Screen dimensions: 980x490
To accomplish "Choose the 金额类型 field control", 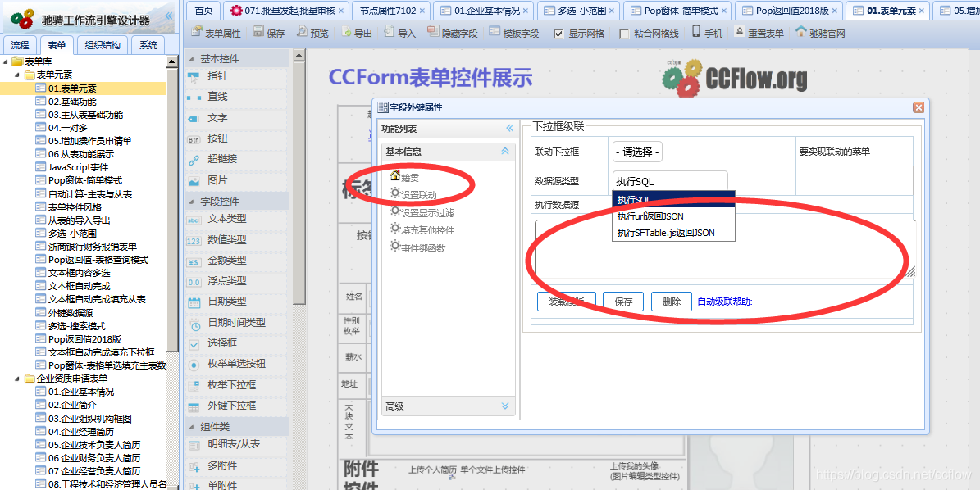I will 226,261.
